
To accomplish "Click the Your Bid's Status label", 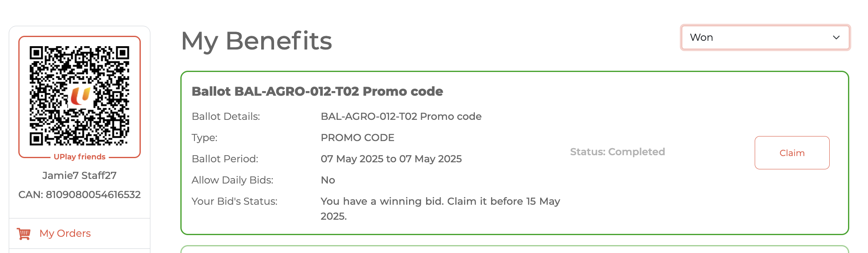I will pos(234,201).
